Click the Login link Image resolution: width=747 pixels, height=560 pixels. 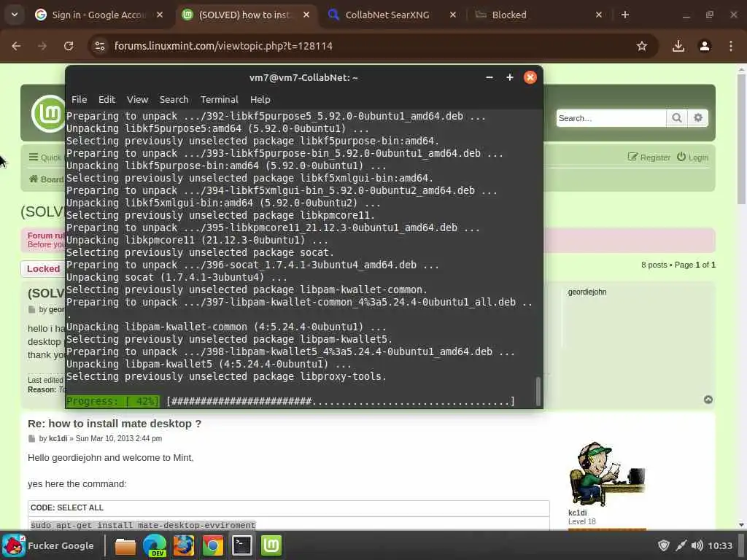(693, 157)
